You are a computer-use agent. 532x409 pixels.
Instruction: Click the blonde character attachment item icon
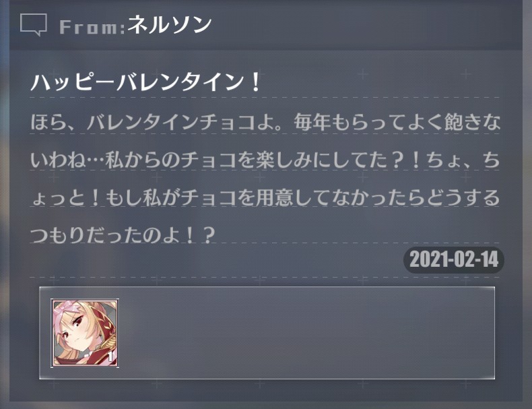click(x=85, y=333)
